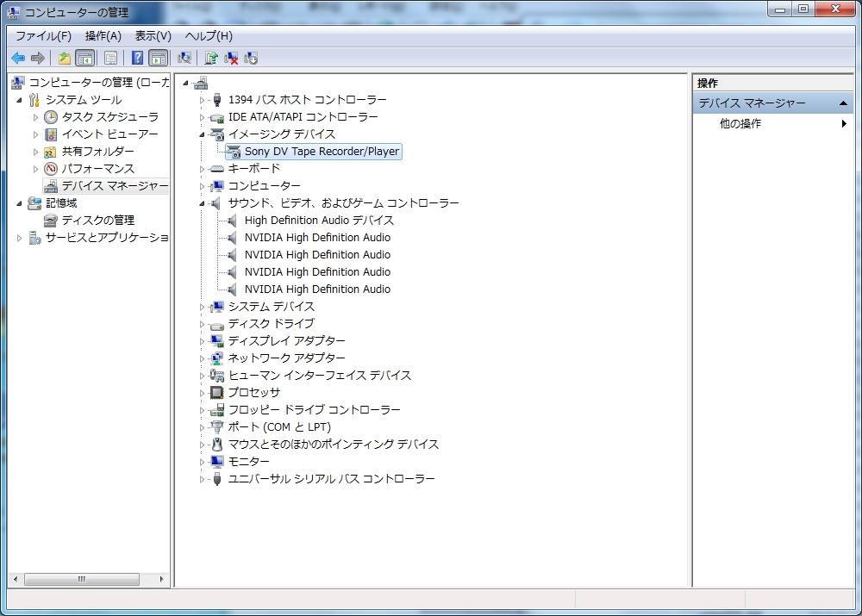Click the uninstall device toolbar icon
The height and width of the screenshot is (616, 862).
pyautogui.click(x=231, y=58)
